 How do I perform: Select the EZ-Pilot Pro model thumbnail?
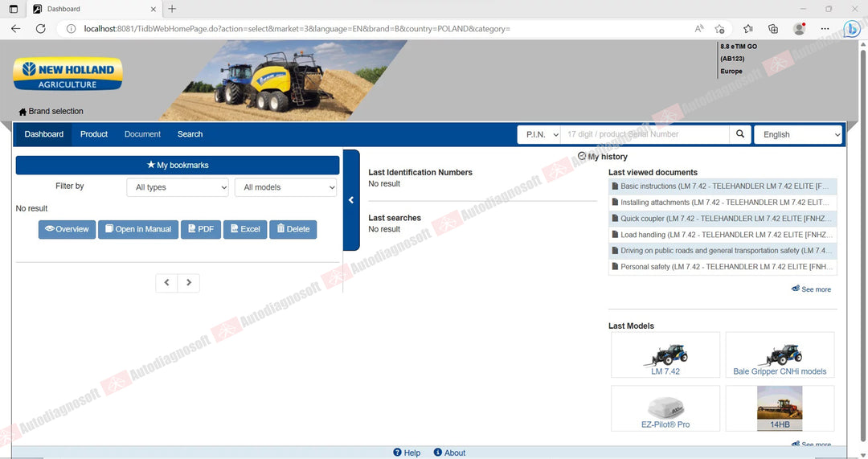tap(665, 408)
